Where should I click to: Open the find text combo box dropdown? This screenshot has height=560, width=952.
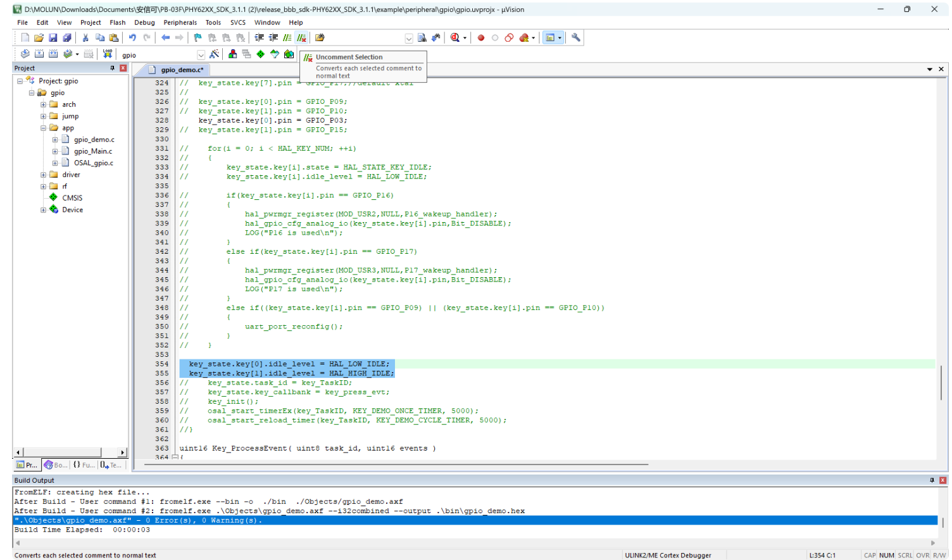pos(409,39)
